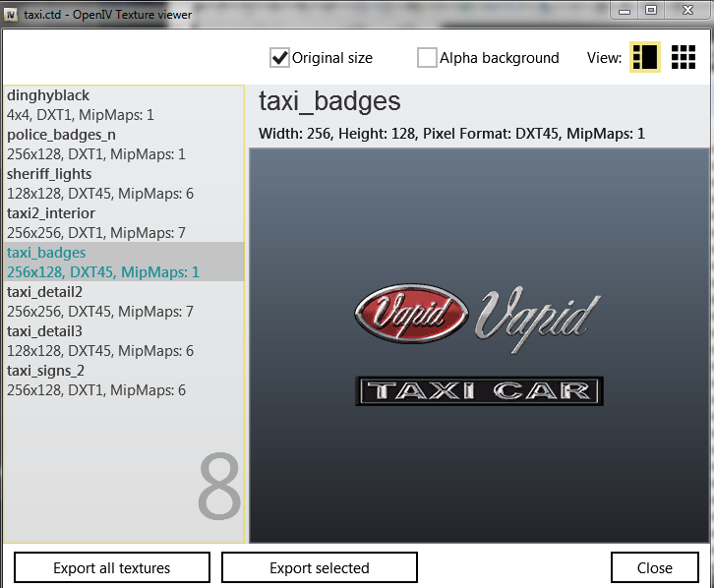
Task: Click the texture info line with Width: 256
Action: (451, 134)
